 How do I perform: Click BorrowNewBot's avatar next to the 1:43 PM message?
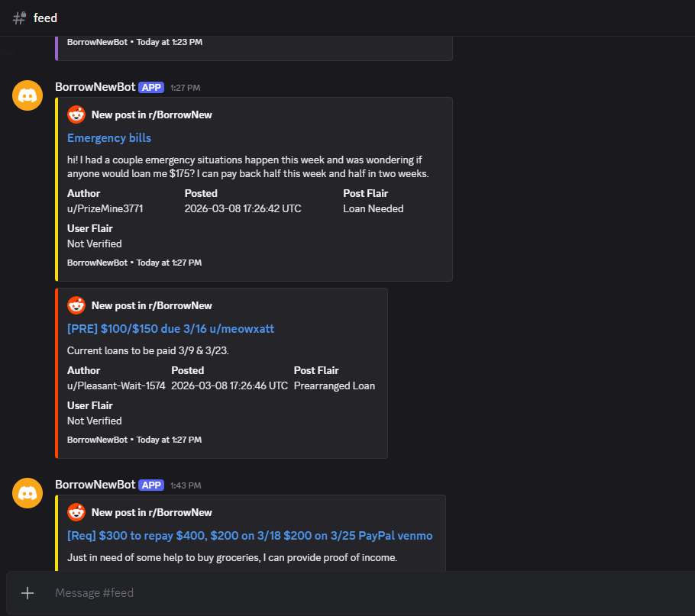(27, 493)
